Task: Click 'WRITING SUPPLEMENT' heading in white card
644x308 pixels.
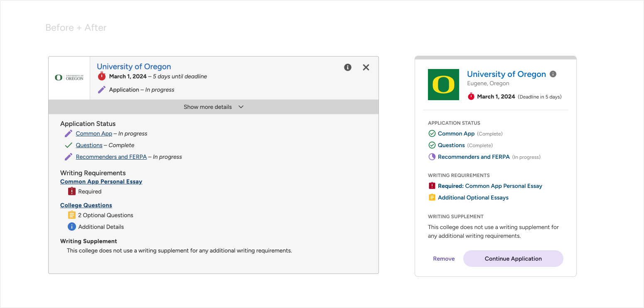Action: point(456,217)
